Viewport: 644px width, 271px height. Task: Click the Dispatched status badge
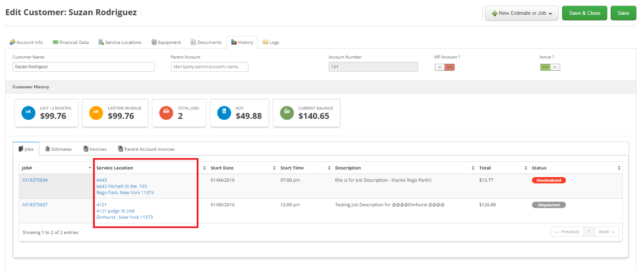tap(549, 205)
